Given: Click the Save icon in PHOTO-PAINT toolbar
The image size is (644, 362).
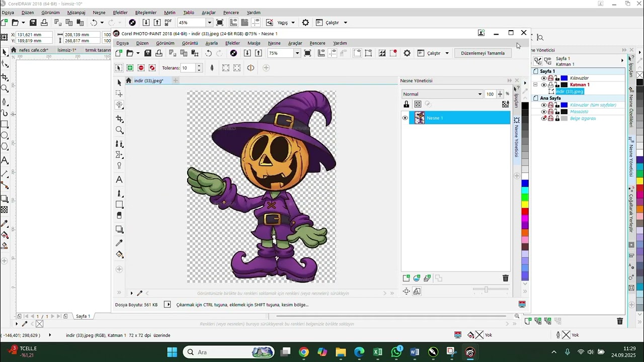Looking at the screenshot, I should pos(147,53).
